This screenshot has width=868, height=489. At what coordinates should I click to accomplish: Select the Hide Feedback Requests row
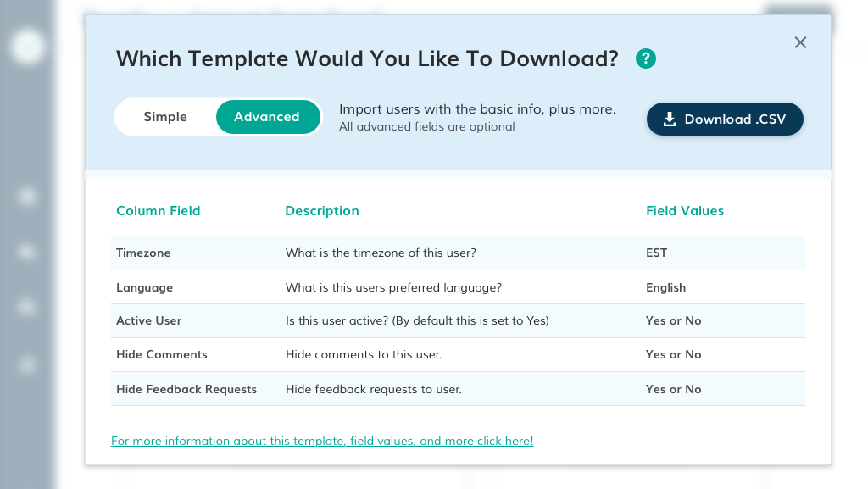pos(458,389)
